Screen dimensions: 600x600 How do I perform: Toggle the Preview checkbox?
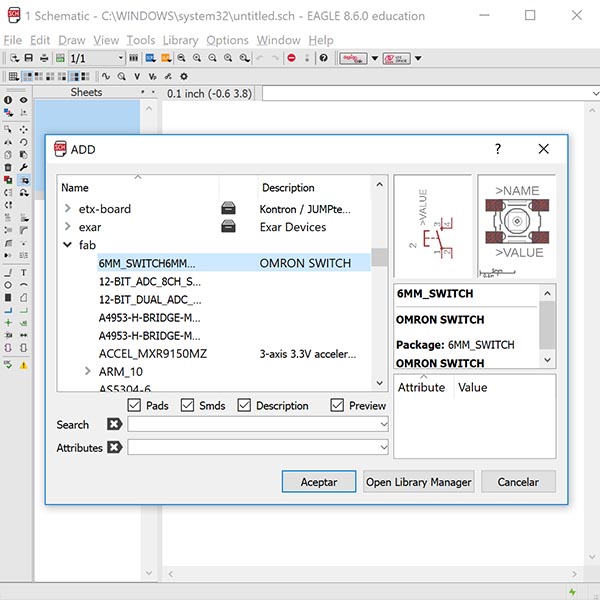[x=337, y=405]
